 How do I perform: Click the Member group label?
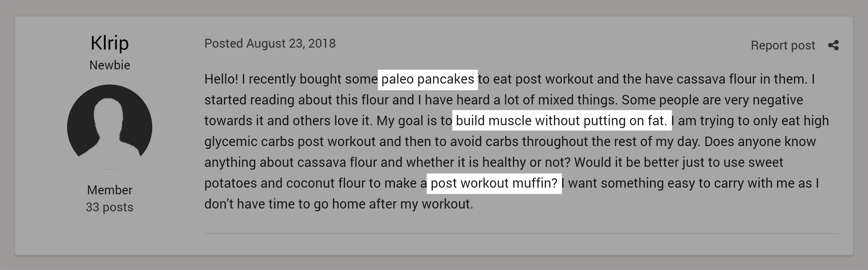[x=110, y=190]
